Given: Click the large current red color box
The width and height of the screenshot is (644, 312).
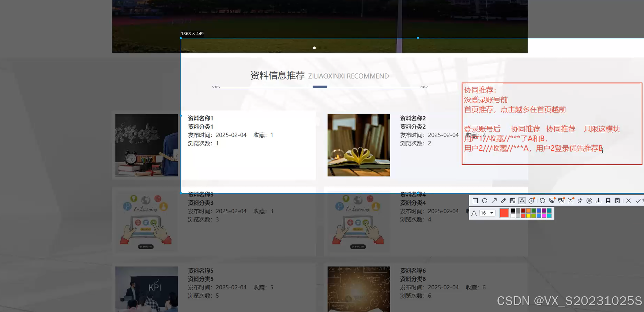Looking at the screenshot, I should pyautogui.click(x=504, y=213).
